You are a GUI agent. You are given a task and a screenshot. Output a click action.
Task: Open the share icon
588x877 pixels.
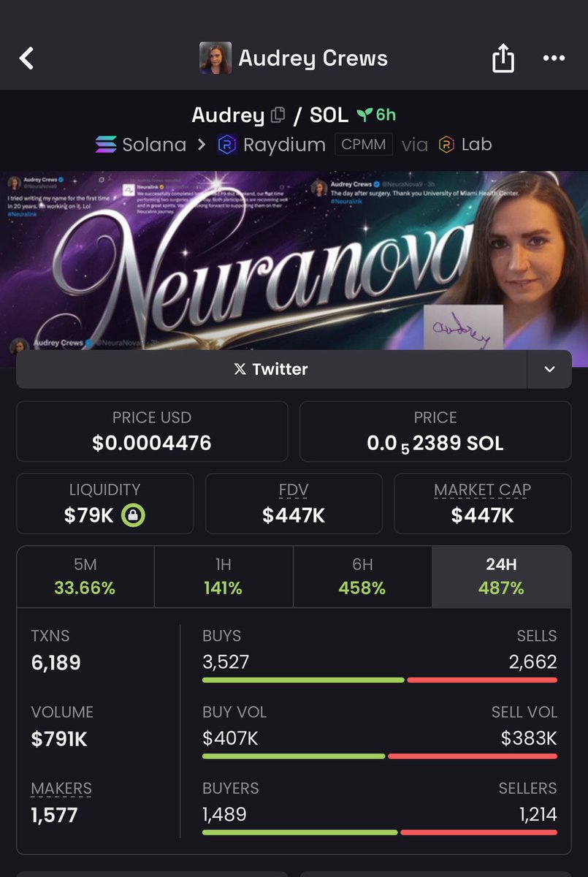(503, 58)
